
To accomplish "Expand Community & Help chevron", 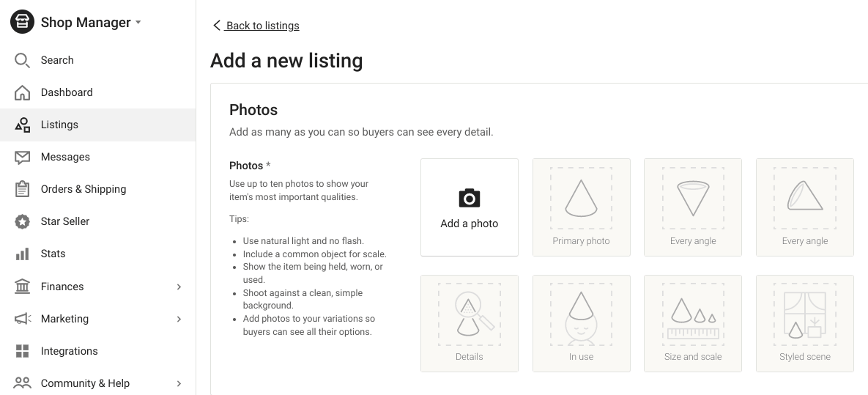I will [x=179, y=383].
